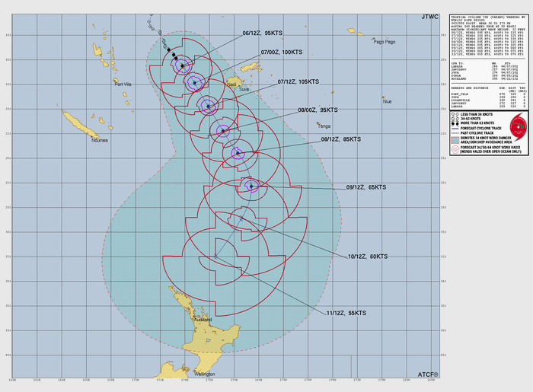Click the 'MORE THAN 63 KNOTS' legend text
This screenshot has width=533, height=392.
tap(477, 123)
